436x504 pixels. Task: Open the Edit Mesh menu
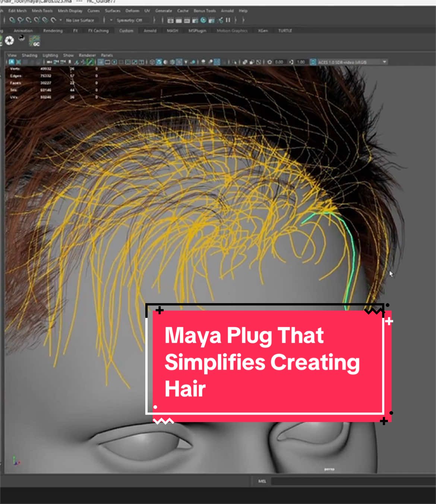[x=17, y=11]
